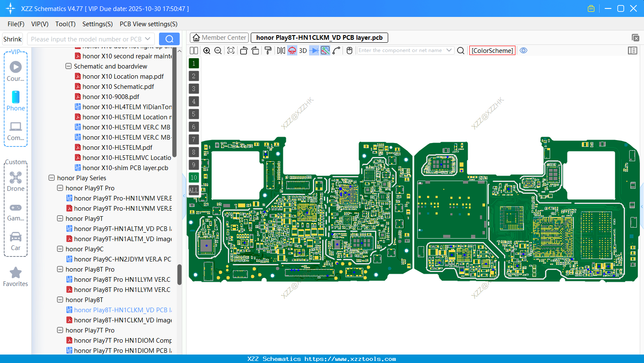
Task: Open honor Play8T-HN1CLKM_VD image file
Action: (x=119, y=320)
